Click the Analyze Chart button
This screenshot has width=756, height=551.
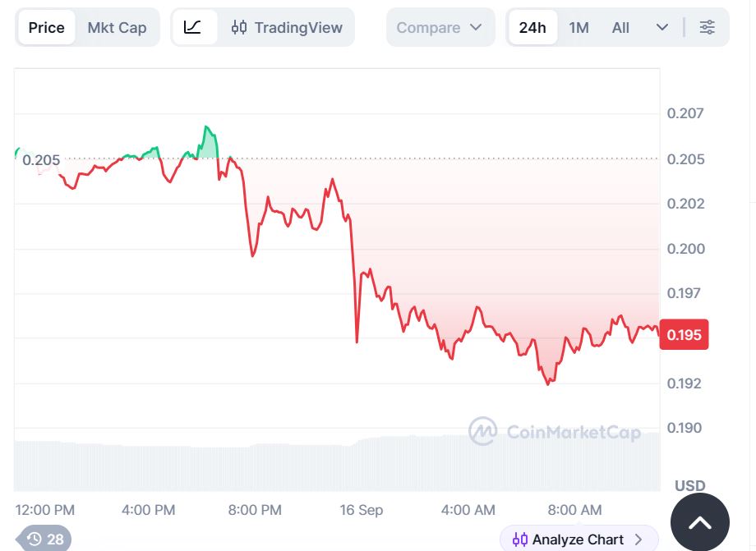pyautogui.click(x=579, y=539)
